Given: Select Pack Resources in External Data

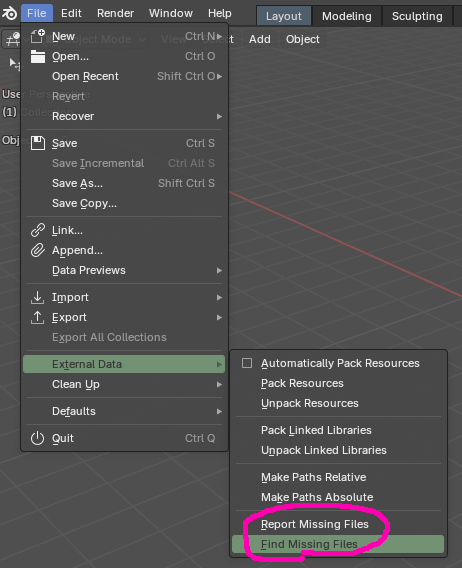Looking at the screenshot, I should coord(338,383).
